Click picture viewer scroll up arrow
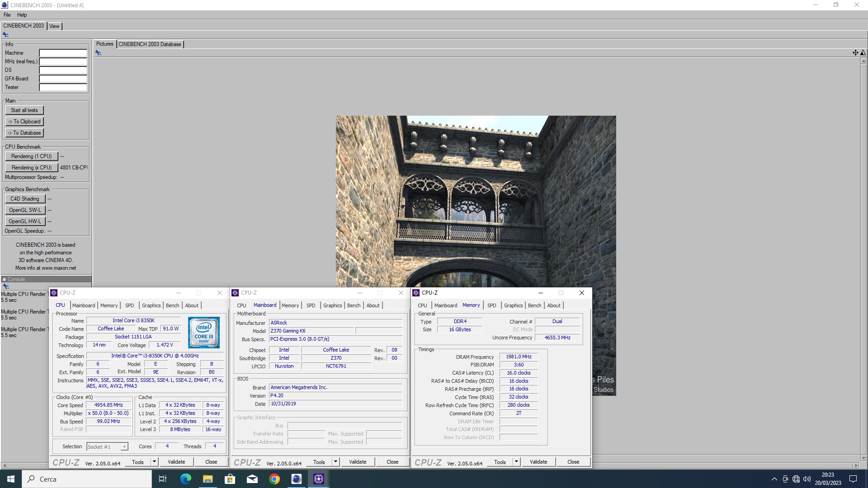 (864, 61)
